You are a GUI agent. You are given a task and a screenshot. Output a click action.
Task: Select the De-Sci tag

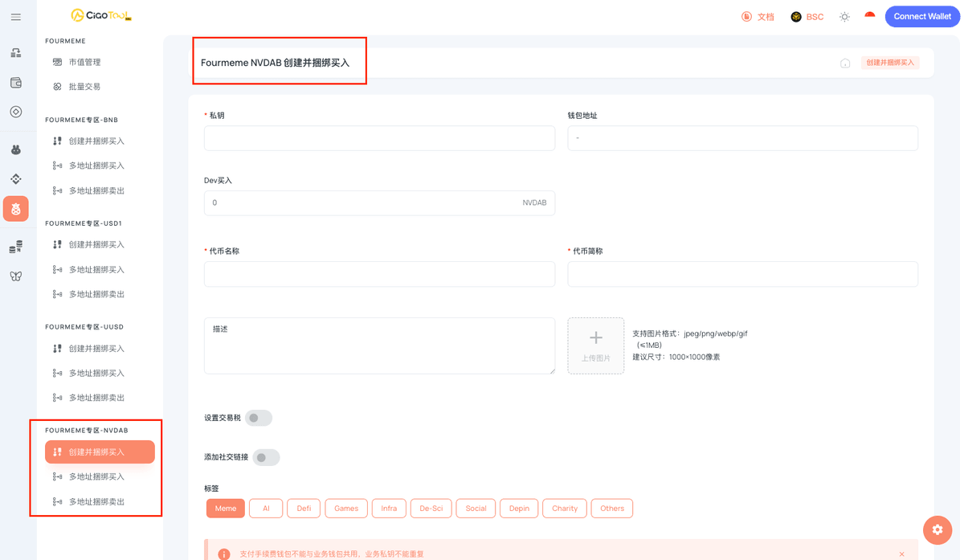[x=431, y=509]
